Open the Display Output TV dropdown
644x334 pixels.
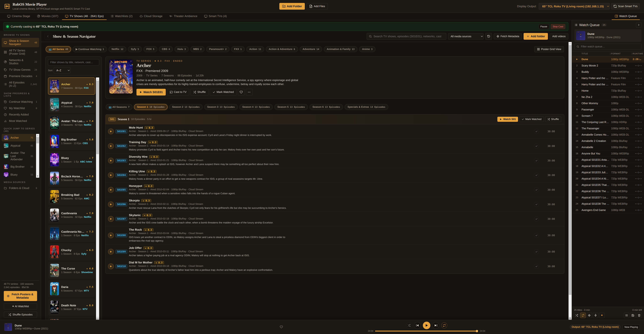(x=574, y=6)
